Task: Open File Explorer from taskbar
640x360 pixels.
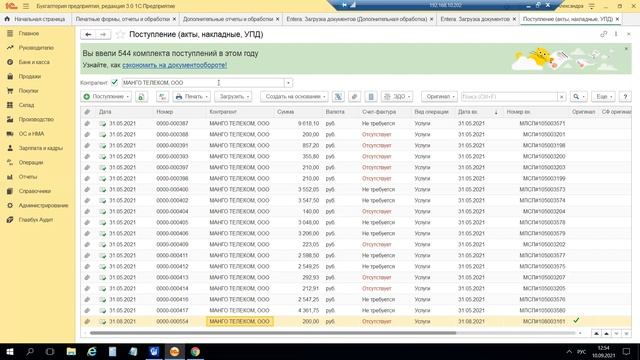Action: coord(71,351)
